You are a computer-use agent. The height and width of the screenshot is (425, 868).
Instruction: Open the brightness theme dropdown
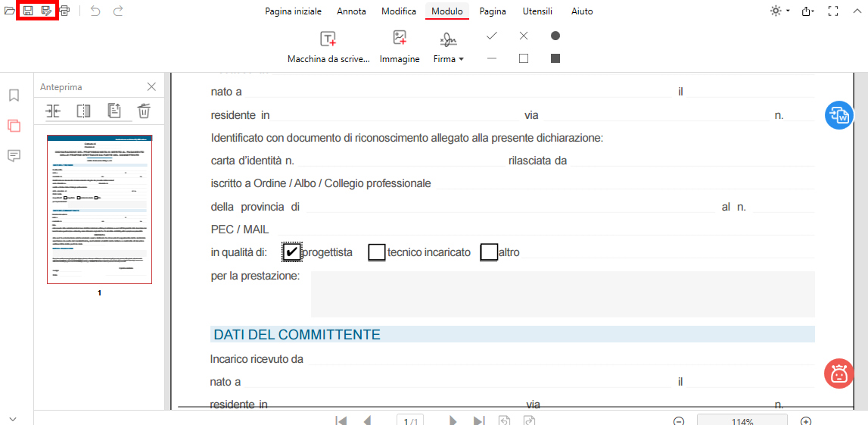[780, 11]
